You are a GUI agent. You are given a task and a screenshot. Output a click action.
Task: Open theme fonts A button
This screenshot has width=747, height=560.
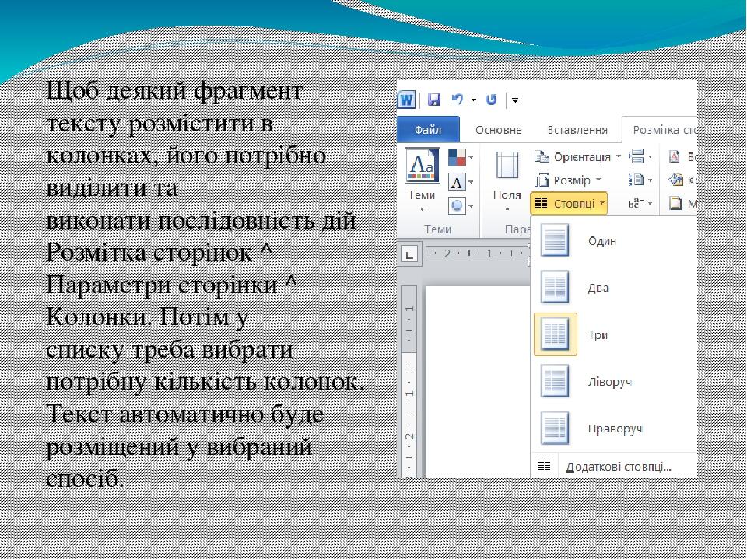click(x=460, y=182)
